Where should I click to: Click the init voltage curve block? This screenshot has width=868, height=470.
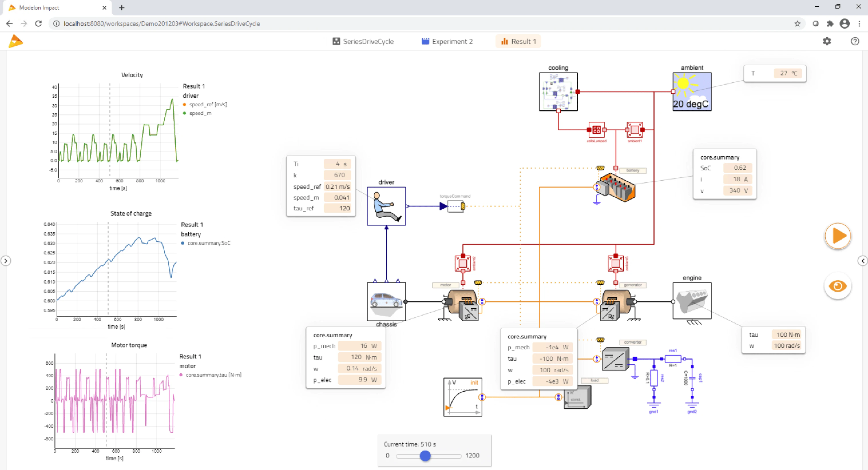463,397
